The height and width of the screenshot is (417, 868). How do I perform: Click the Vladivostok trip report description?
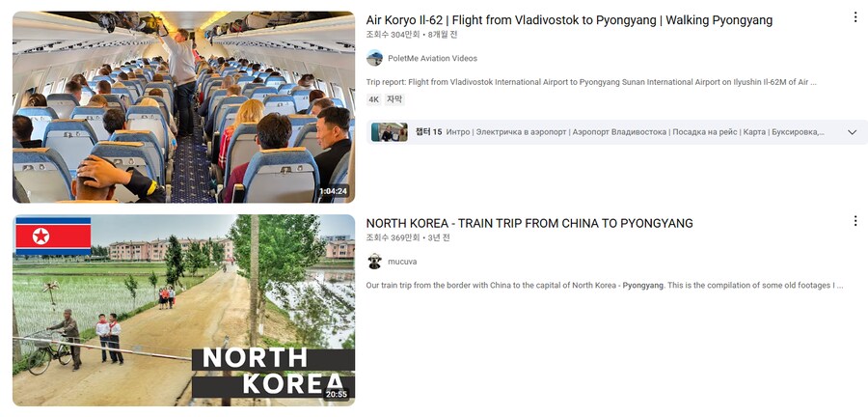[x=591, y=82]
